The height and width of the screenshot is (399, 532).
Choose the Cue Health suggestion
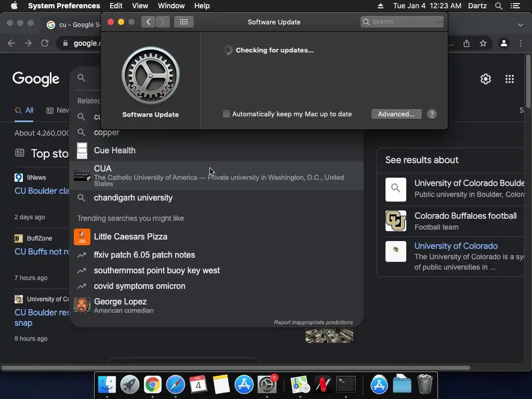[217, 150]
